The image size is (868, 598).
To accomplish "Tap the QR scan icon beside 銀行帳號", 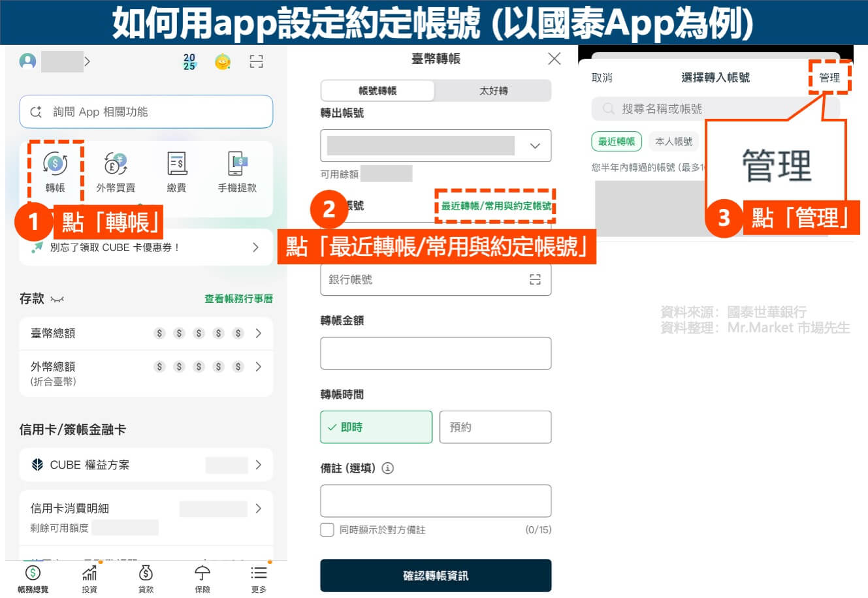I will pos(535,279).
